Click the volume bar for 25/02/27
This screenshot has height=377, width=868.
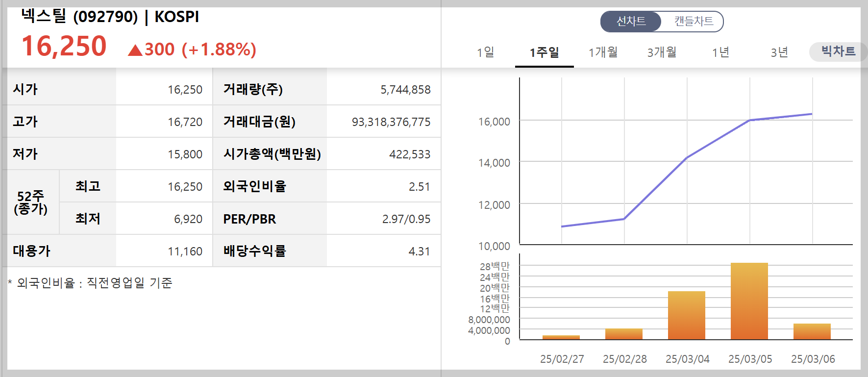pyautogui.click(x=561, y=337)
